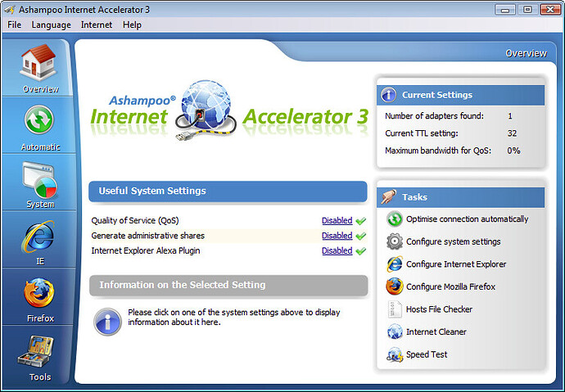Click Optimise connection automatically task
The height and width of the screenshot is (392, 565).
pyautogui.click(x=467, y=219)
